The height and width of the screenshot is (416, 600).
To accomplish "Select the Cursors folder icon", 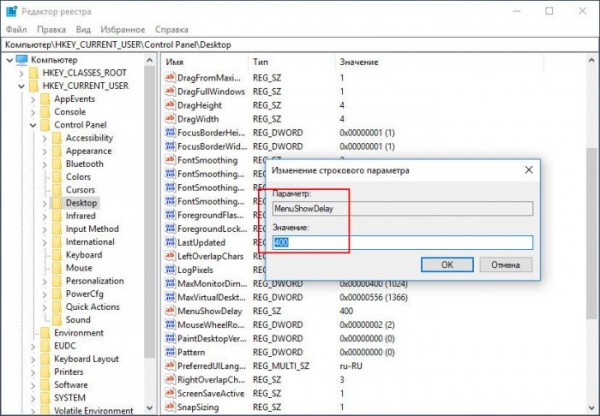I will 57,190.
